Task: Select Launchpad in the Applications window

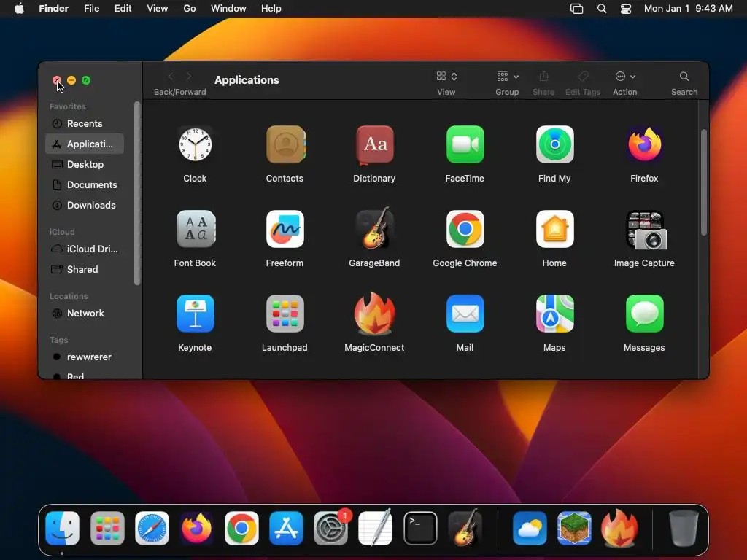Action: [285, 314]
